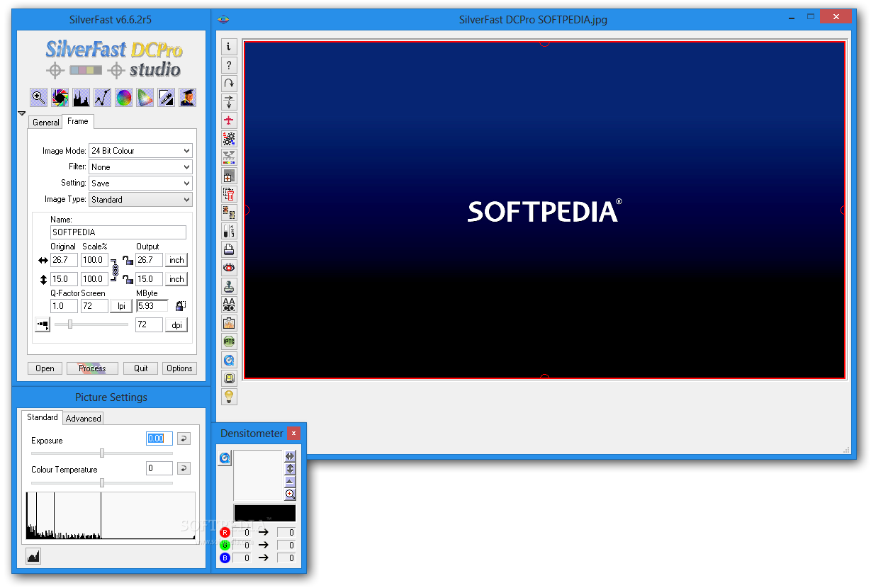Click the QuickTime tutorial icon in vertical toolbar
The height and width of the screenshot is (588, 871).
coord(229,360)
